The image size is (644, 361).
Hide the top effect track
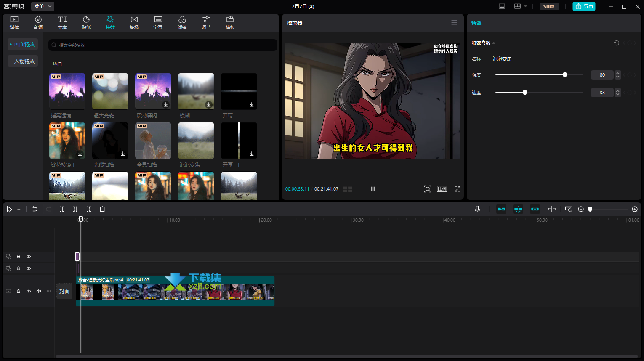(29, 257)
